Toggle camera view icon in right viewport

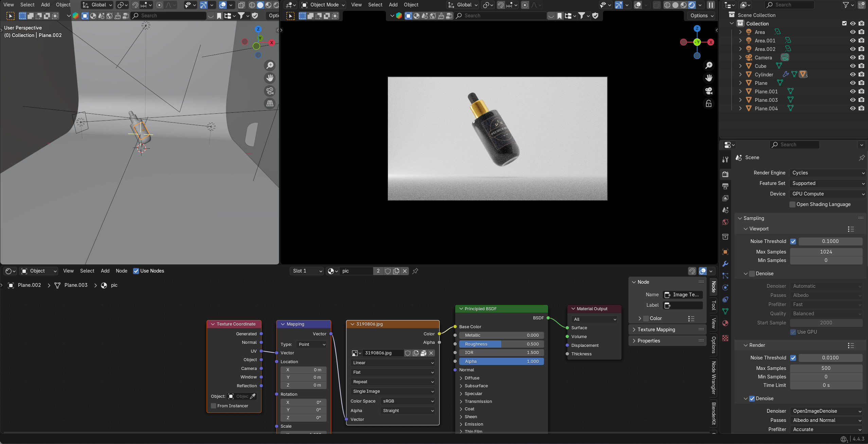(x=709, y=91)
